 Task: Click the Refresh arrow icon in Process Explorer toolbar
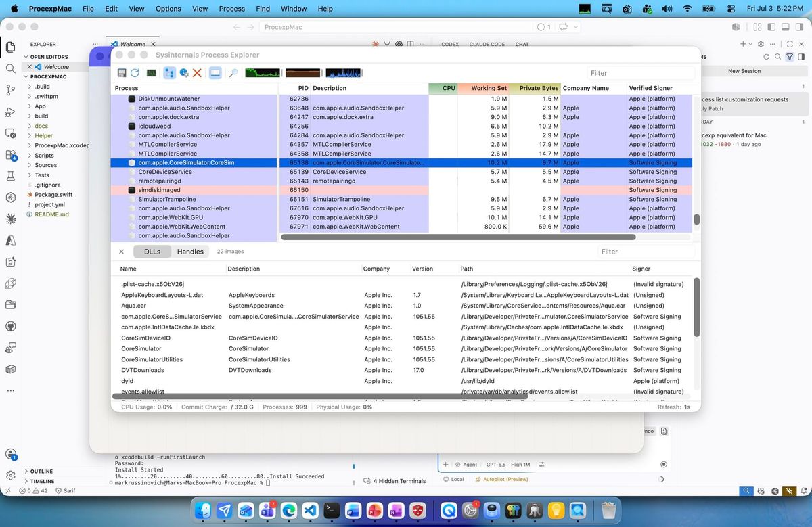point(135,73)
